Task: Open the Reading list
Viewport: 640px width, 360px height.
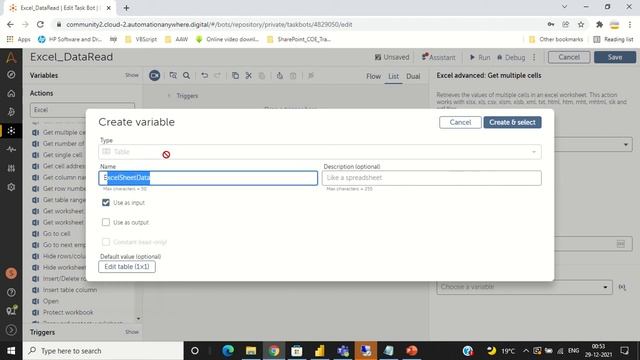Action: [x=613, y=39]
